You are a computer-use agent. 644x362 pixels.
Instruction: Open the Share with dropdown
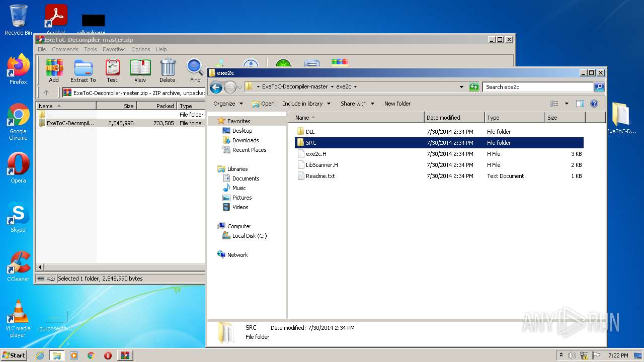tap(357, 104)
